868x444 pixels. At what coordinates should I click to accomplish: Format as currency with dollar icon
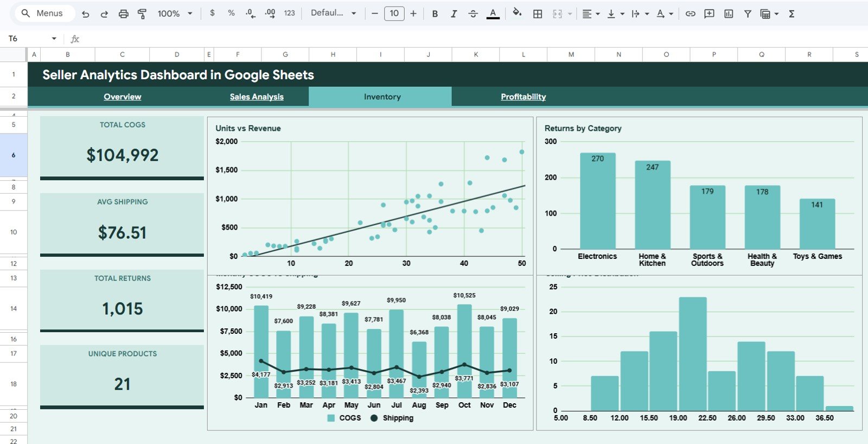pos(212,13)
